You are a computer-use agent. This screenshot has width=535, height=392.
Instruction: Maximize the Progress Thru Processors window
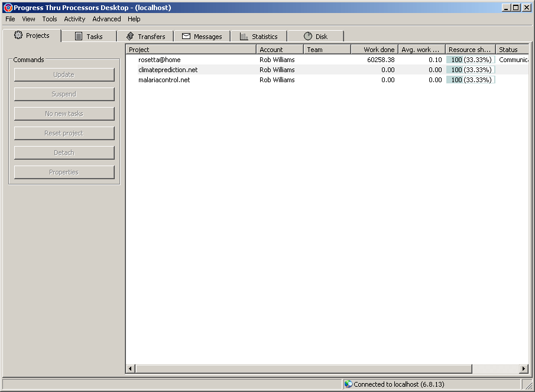tap(516, 8)
